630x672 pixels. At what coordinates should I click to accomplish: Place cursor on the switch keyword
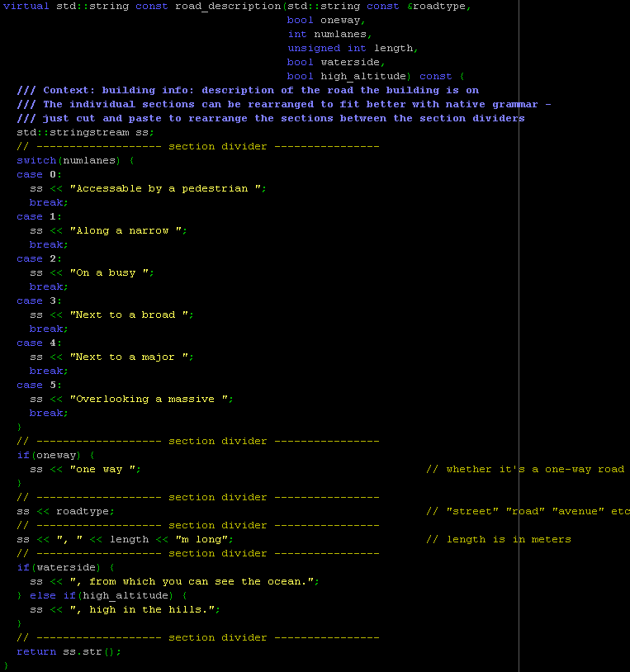pos(36,161)
